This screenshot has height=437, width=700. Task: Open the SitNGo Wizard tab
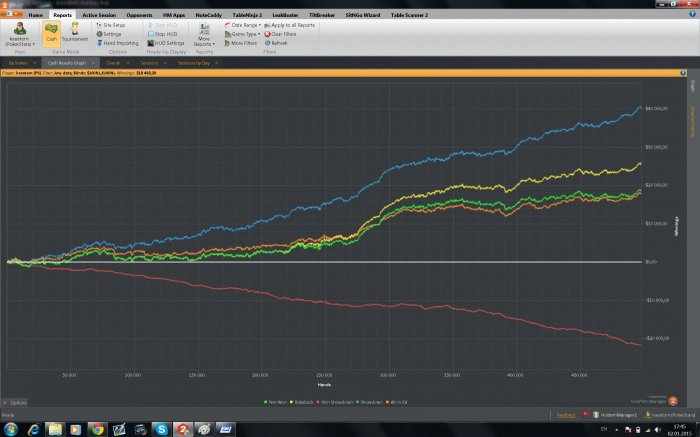362,15
